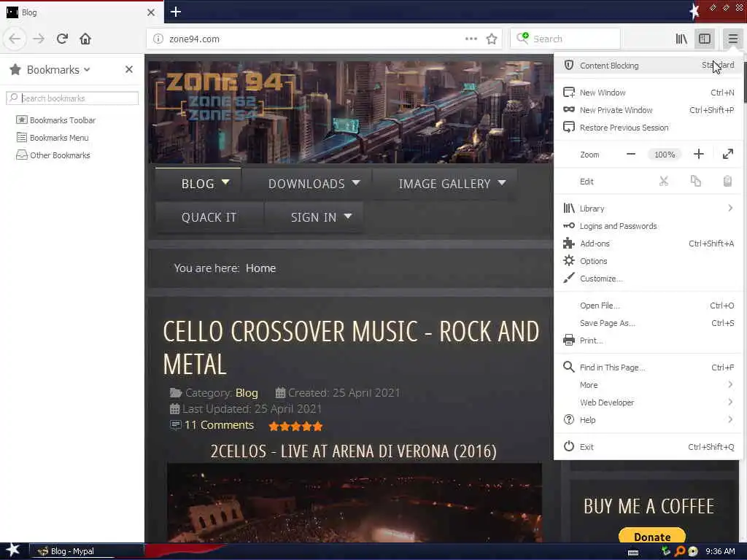
Task: Open the home page via house icon
Action: tap(85, 39)
